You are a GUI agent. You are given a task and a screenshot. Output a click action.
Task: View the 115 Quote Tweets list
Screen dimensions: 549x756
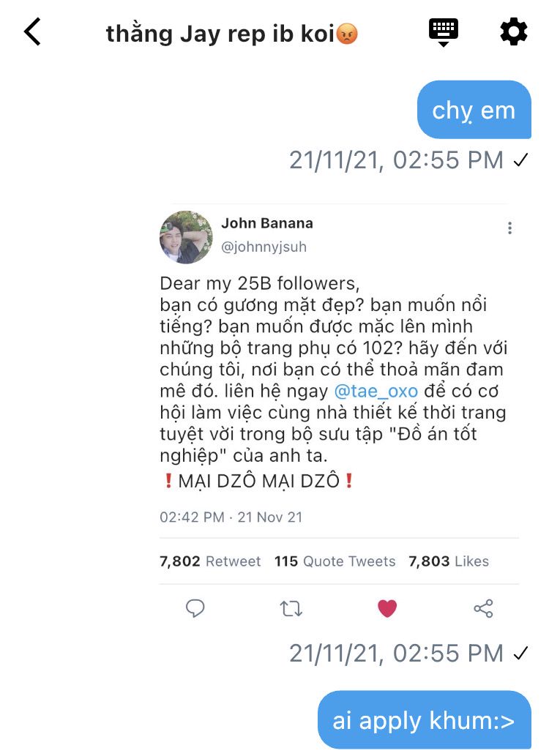pos(335,561)
